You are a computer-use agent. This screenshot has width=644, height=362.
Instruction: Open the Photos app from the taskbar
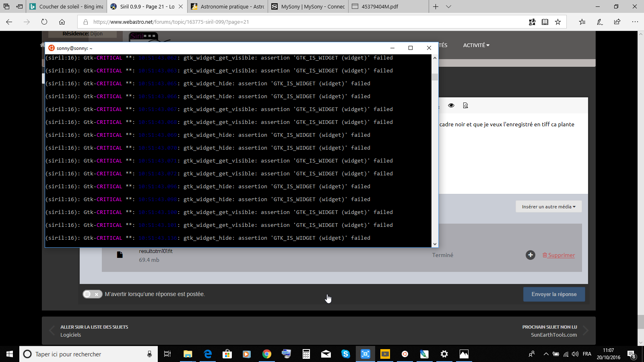tap(464, 354)
